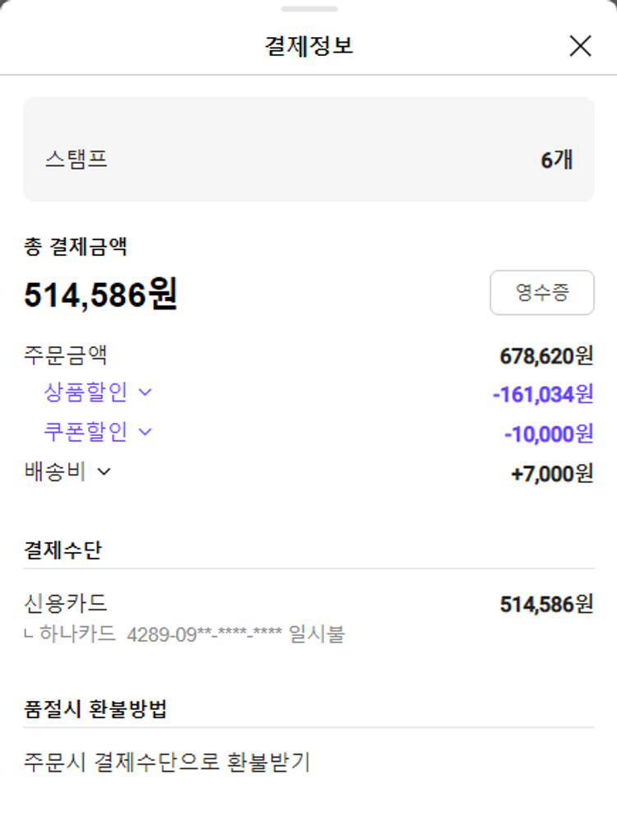Click the 678,620원 order amount
This screenshot has height=840, width=617.
546,355
